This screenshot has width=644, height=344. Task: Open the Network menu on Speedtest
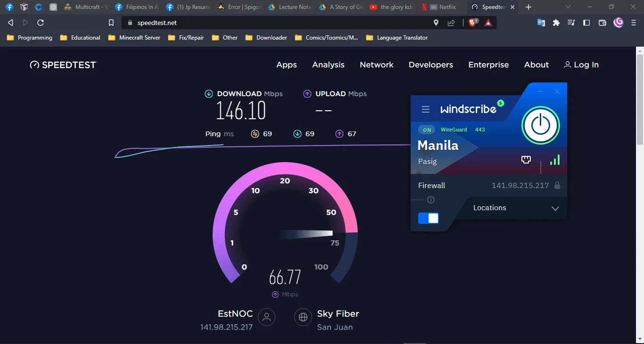coord(377,65)
